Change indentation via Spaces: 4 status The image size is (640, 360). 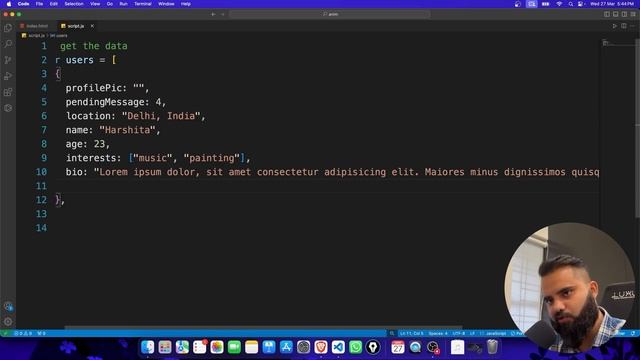point(438,333)
